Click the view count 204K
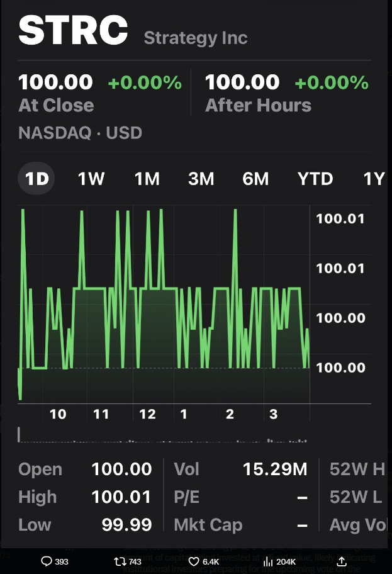The image size is (392, 574). tap(286, 561)
